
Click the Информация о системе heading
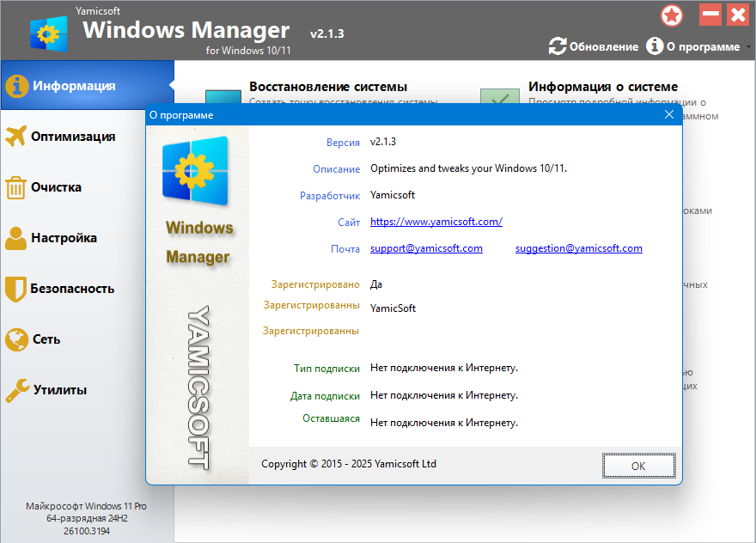tap(603, 86)
